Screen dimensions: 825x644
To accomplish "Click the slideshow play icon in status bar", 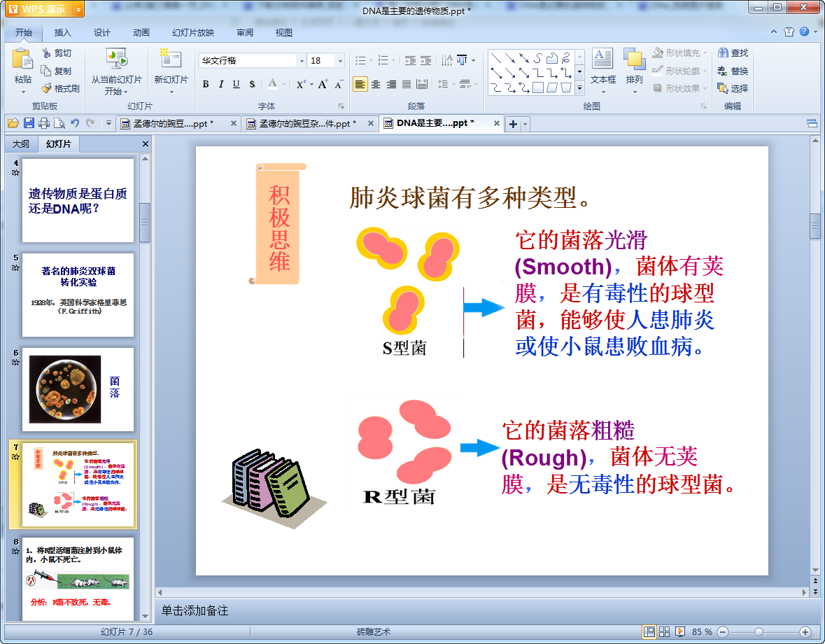I will [679, 631].
